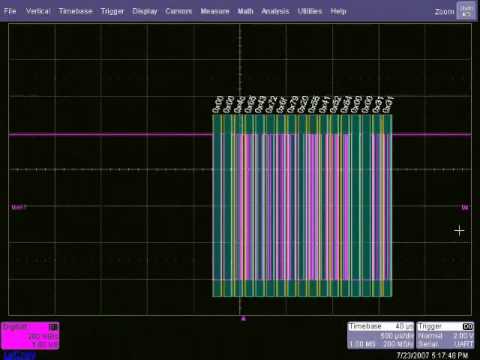
Task: Click the decoded byte label 0x20
Action: coord(303,105)
